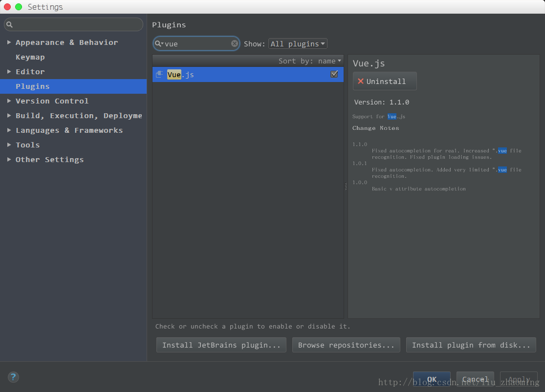Select Keymap in the settings tree
This screenshot has height=392, width=545.
tap(30, 57)
